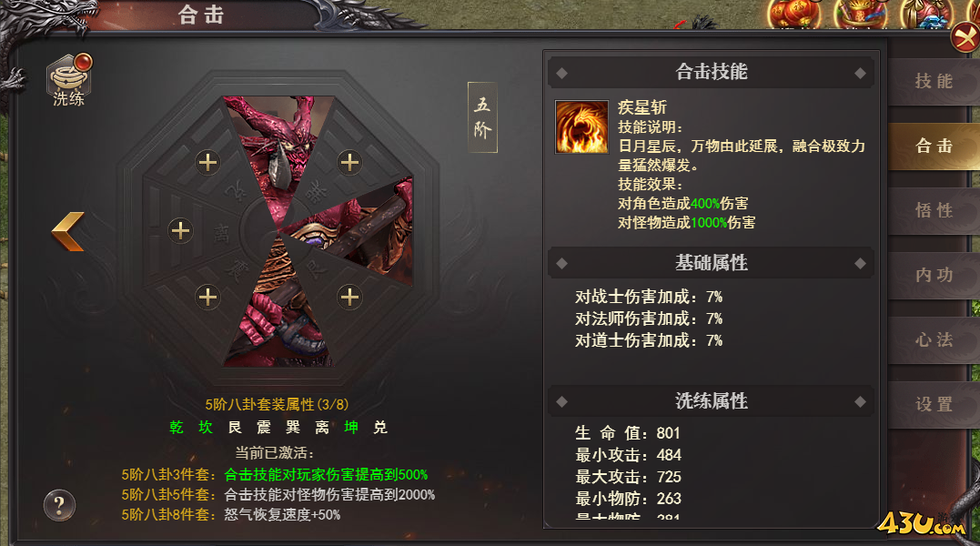Open the 设置 tab
This screenshot has height=546, width=980.
tap(934, 404)
